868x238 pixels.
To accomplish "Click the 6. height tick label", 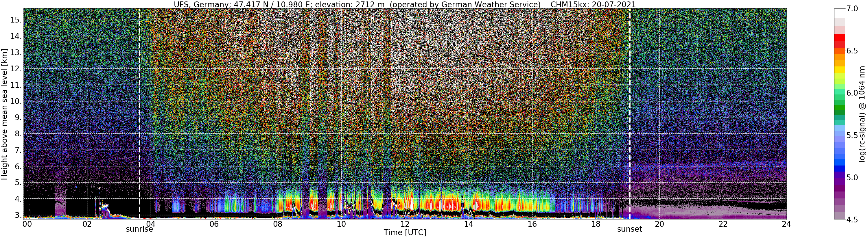I will pos(18,166).
